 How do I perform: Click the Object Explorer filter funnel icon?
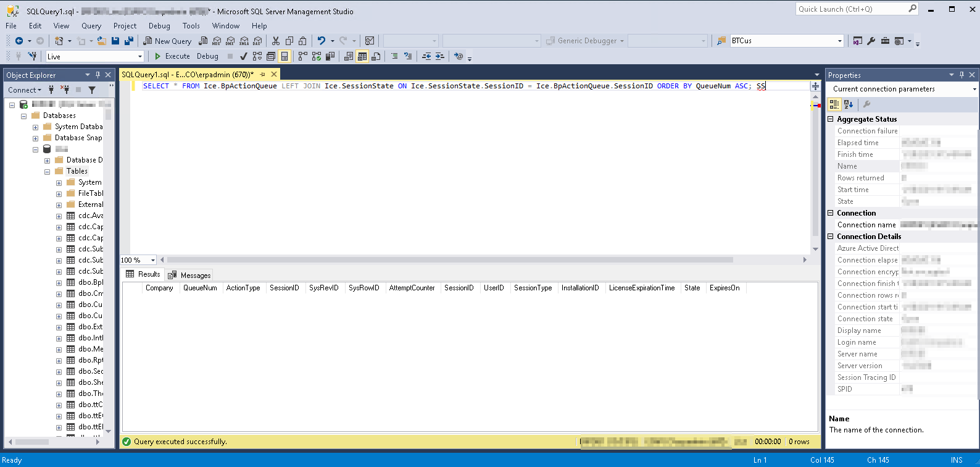click(92, 90)
